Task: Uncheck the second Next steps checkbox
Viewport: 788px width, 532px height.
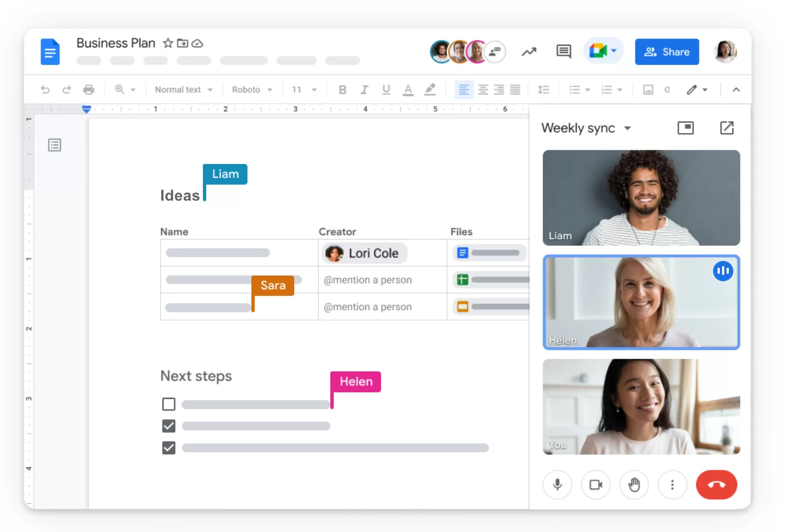Action: (169, 426)
